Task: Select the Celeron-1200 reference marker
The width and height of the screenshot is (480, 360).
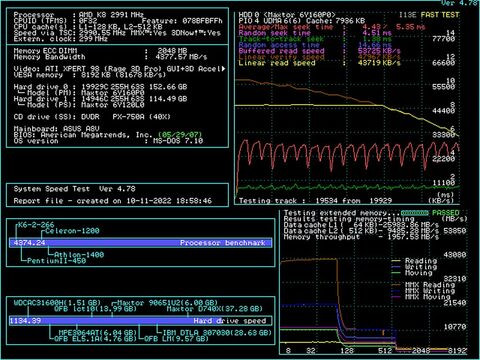Action: coord(72,231)
